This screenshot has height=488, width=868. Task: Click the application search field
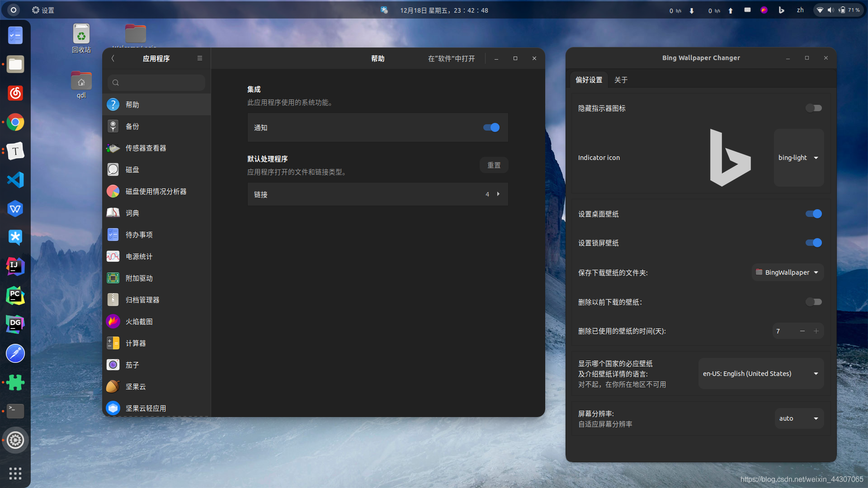156,83
